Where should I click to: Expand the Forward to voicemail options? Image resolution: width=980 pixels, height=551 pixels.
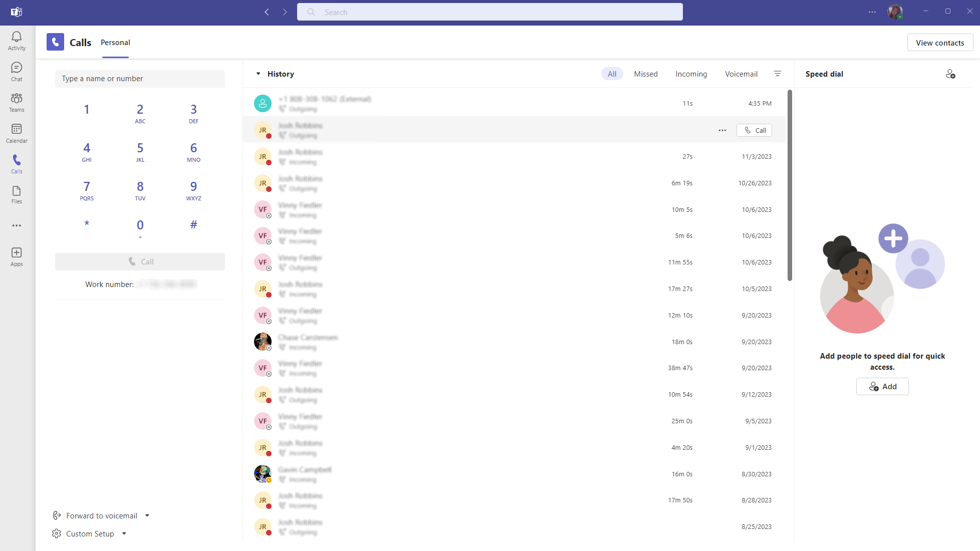tap(147, 515)
